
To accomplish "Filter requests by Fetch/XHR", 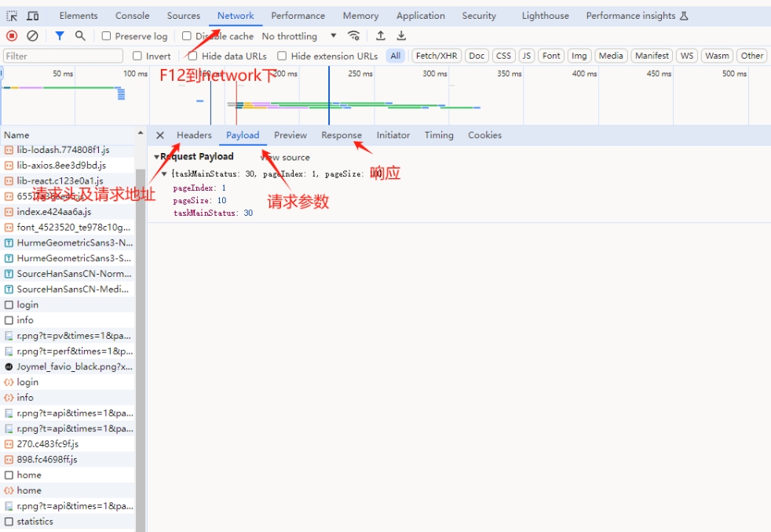I will pos(436,56).
